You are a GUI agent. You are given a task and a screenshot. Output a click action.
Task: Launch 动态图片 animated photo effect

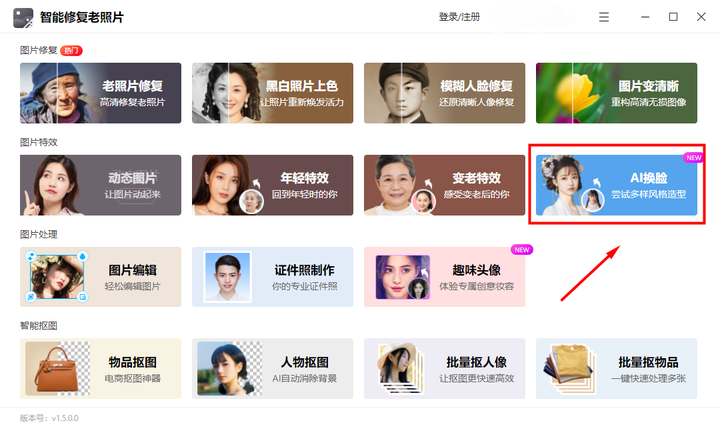101,185
